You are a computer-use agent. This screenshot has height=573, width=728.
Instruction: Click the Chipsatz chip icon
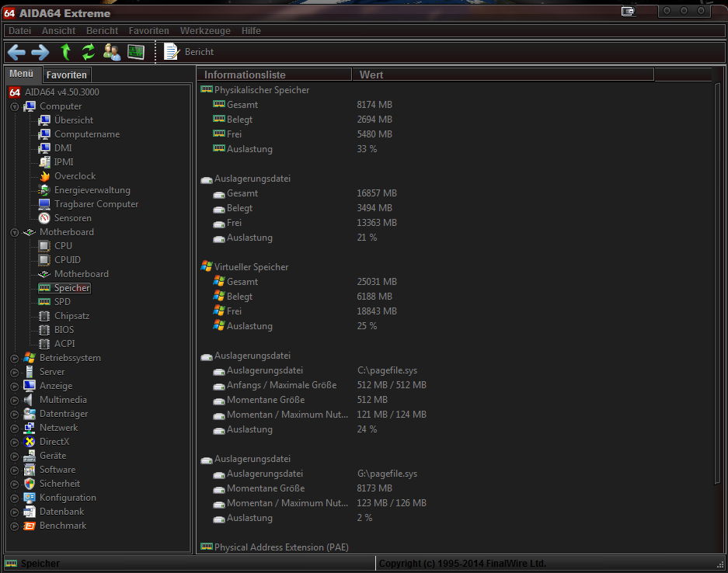point(44,316)
